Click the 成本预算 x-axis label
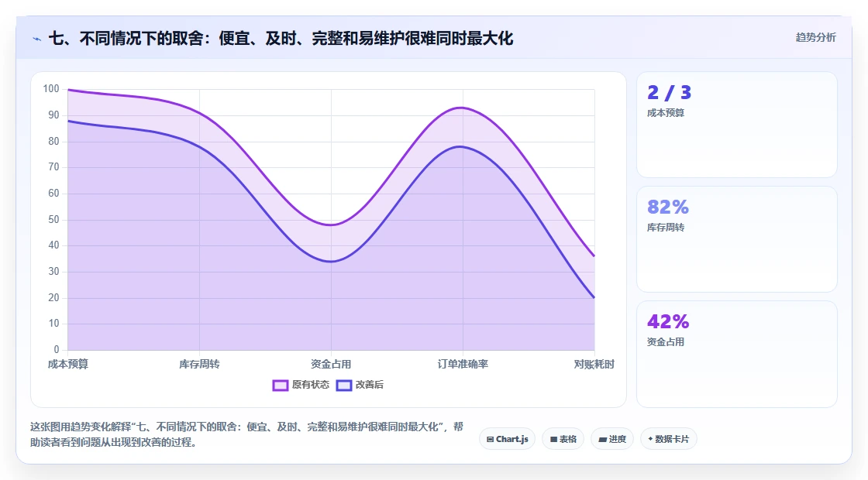Viewport: 868px width, 480px height. tap(68, 364)
